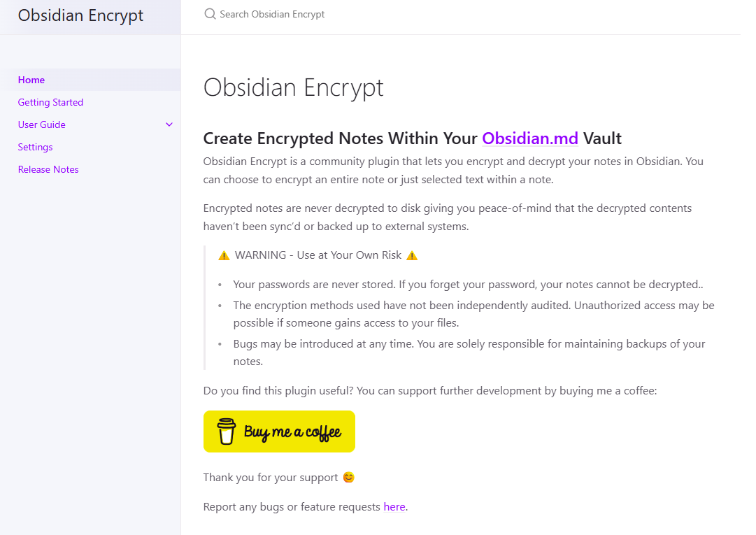Open the Settings page in sidebar
756x535 pixels.
tap(35, 147)
